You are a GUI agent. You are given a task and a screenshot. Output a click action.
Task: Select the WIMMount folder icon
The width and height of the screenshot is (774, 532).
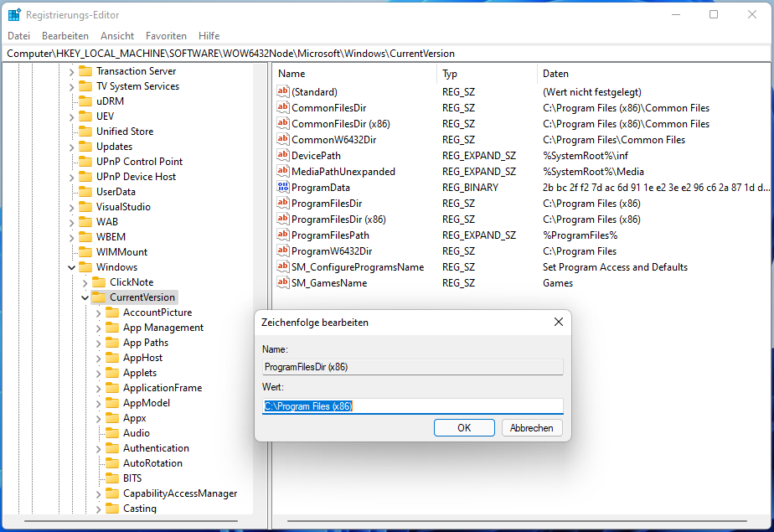[x=85, y=251]
